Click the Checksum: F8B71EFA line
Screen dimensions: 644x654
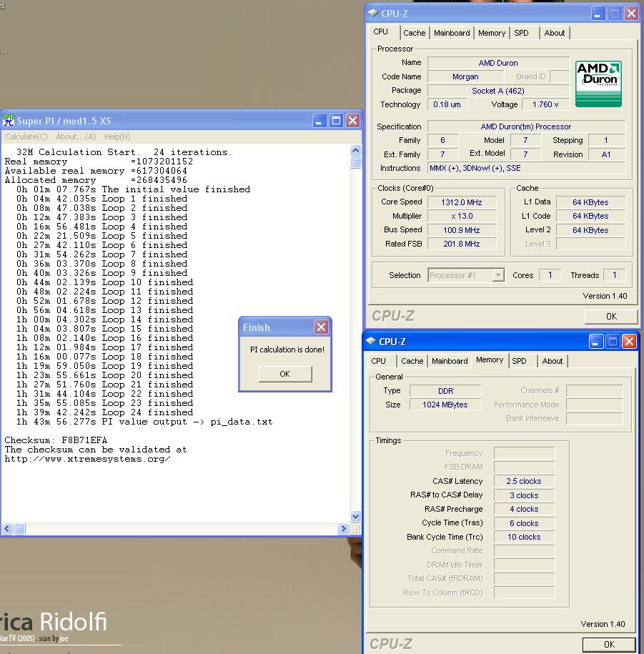(56, 440)
